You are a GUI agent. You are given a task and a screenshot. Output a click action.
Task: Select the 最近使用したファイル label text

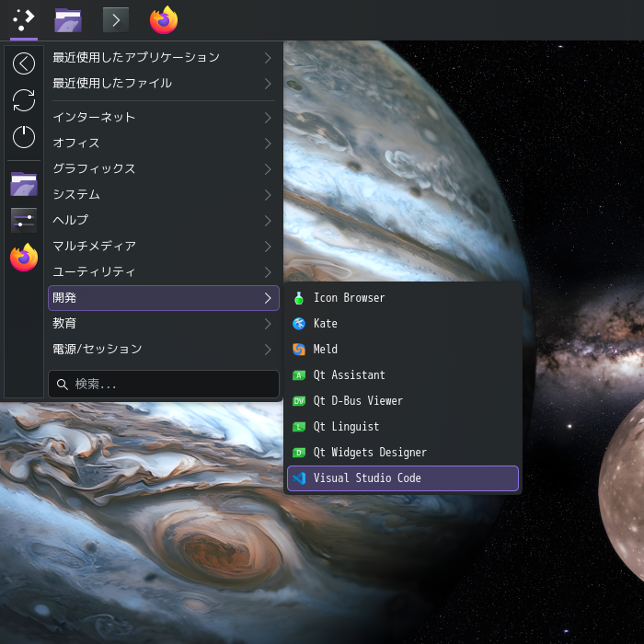point(112,84)
